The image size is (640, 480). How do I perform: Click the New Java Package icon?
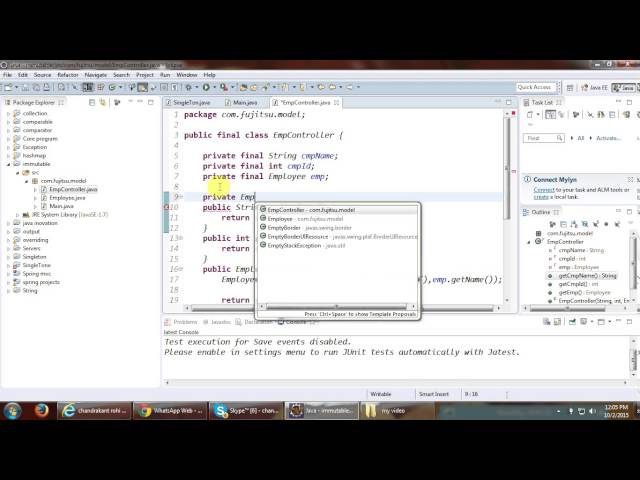(101, 87)
